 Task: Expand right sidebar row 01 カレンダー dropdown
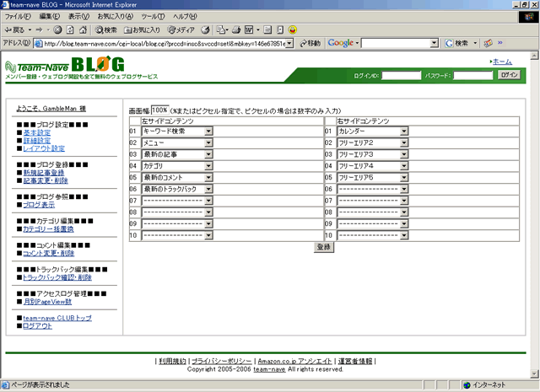click(404, 132)
